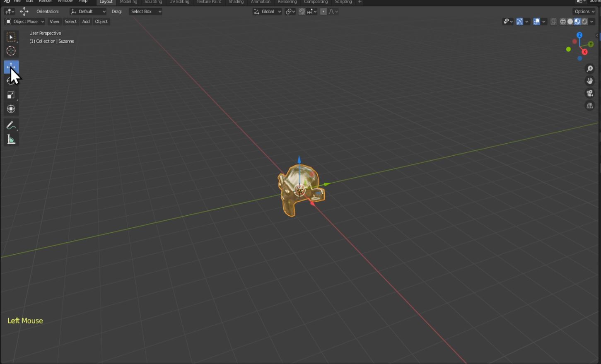Click the blue Z arrow of move gizmo

[x=299, y=160]
